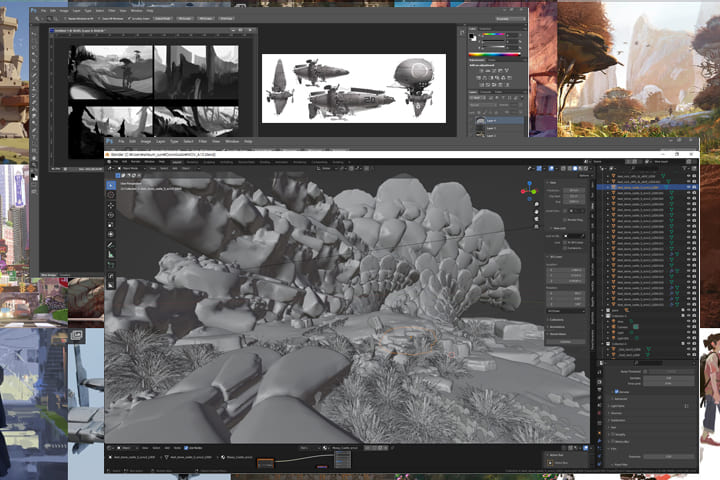Open the Object Mode dropdown in Blender
The width and height of the screenshot is (720, 480).
(133, 169)
